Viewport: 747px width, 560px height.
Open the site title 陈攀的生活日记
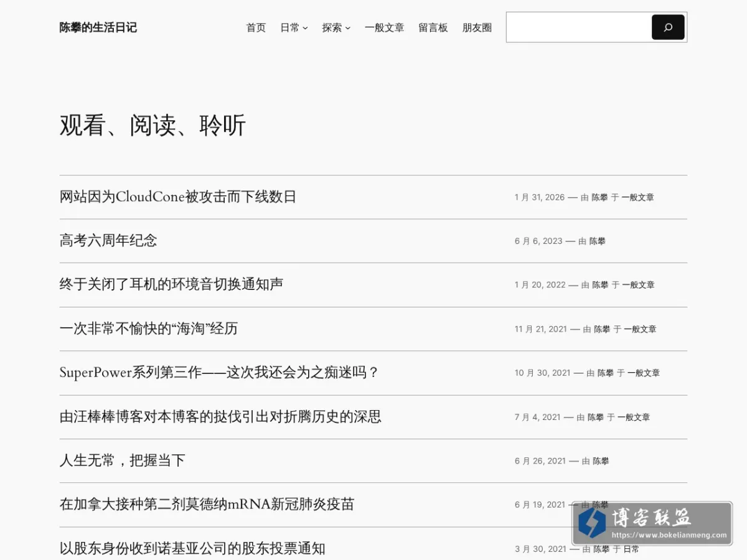98,27
